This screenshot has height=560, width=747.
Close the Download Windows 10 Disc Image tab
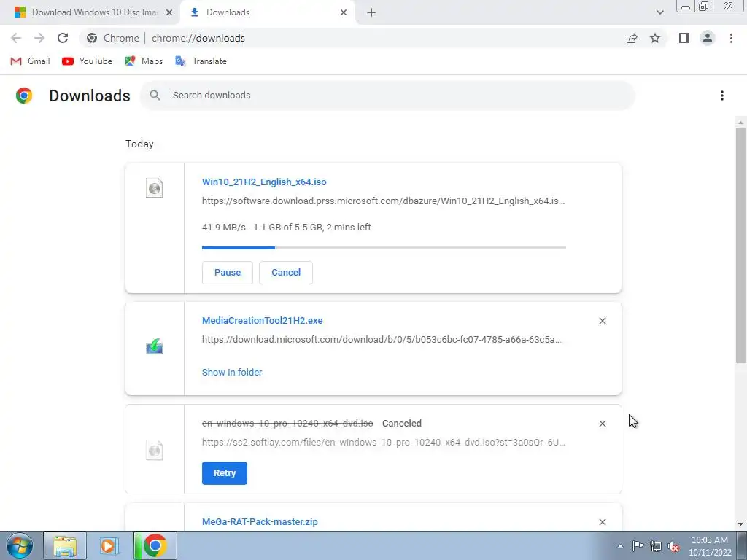[x=169, y=12]
